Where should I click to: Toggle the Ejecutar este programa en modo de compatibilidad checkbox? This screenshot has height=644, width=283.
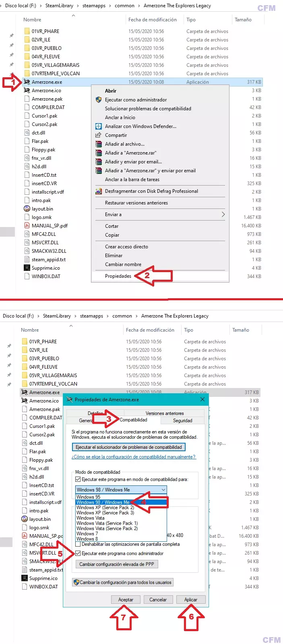pyautogui.click(x=78, y=479)
